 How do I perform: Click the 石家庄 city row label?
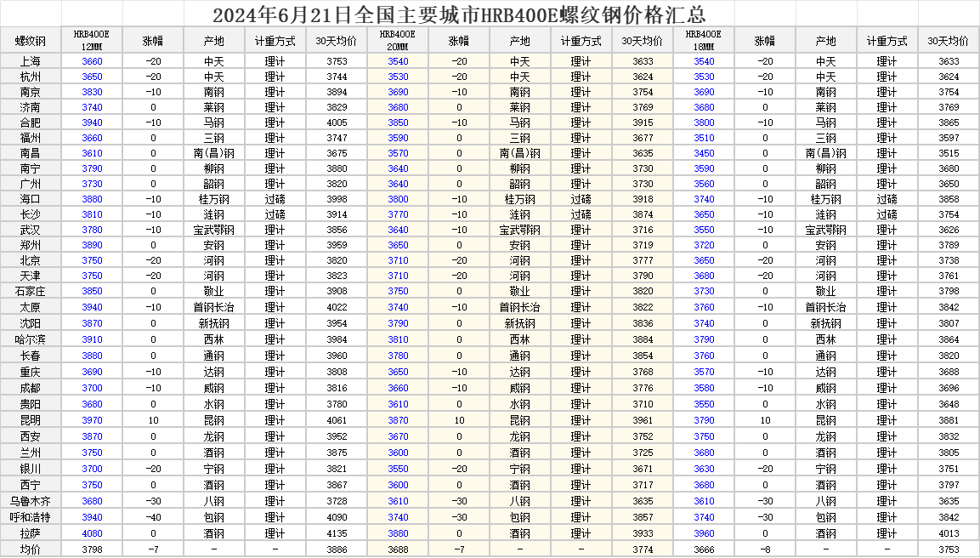click(31, 291)
